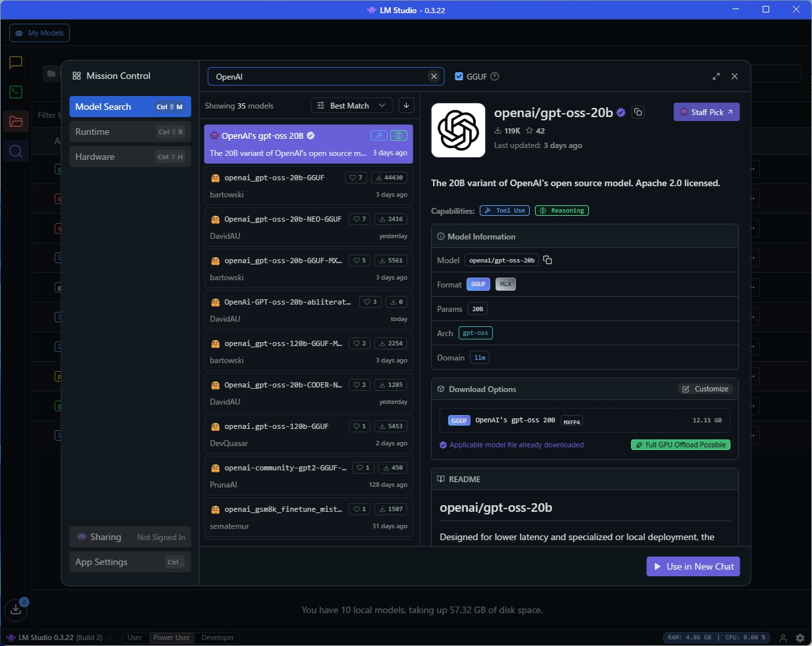Select the Model Search tab
This screenshot has width=812, height=646.
coord(130,107)
